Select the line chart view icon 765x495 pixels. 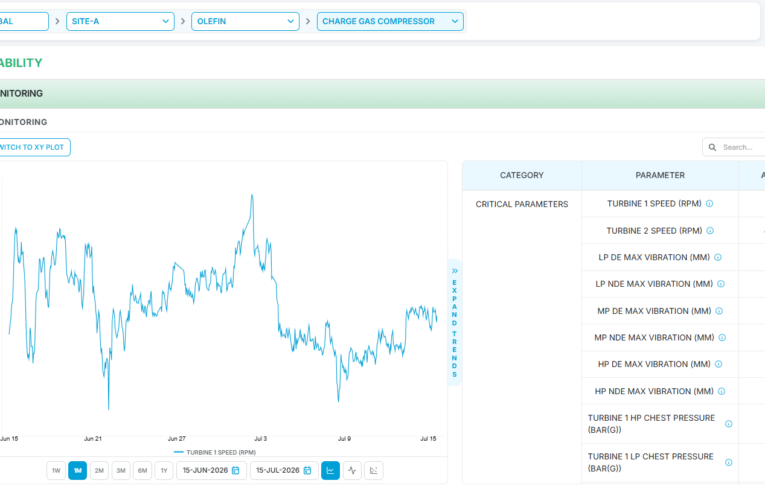coord(330,471)
